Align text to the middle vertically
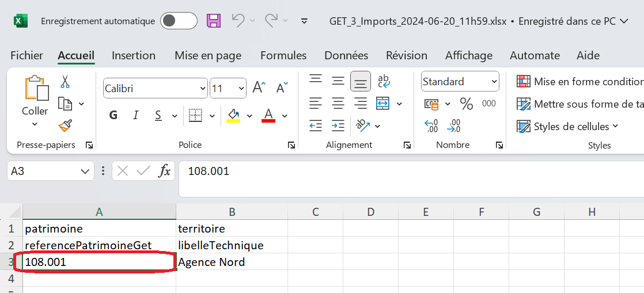This screenshot has width=644, height=293. [338, 81]
